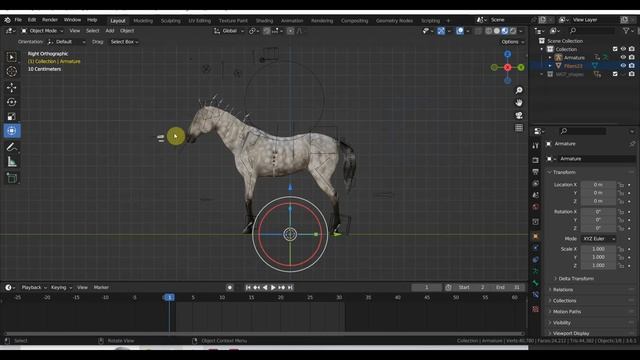Open the viewport Add menu
This screenshot has height=360, width=640.
tap(110, 31)
